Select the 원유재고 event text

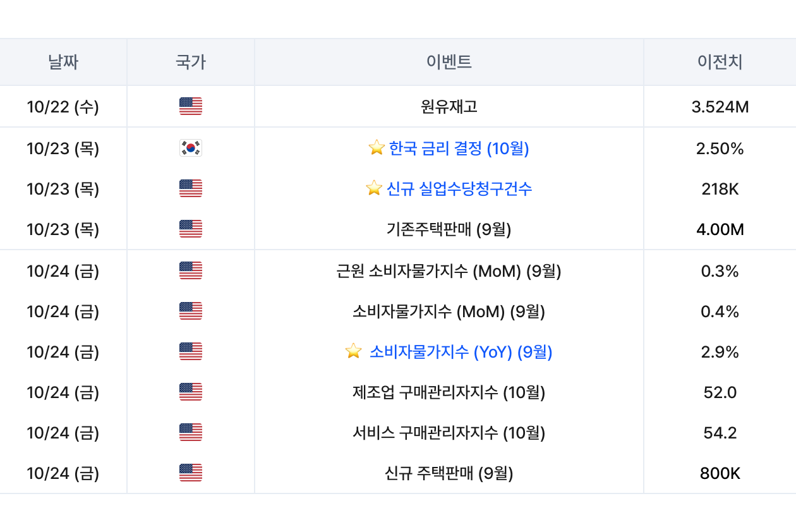(x=449, y=107)
